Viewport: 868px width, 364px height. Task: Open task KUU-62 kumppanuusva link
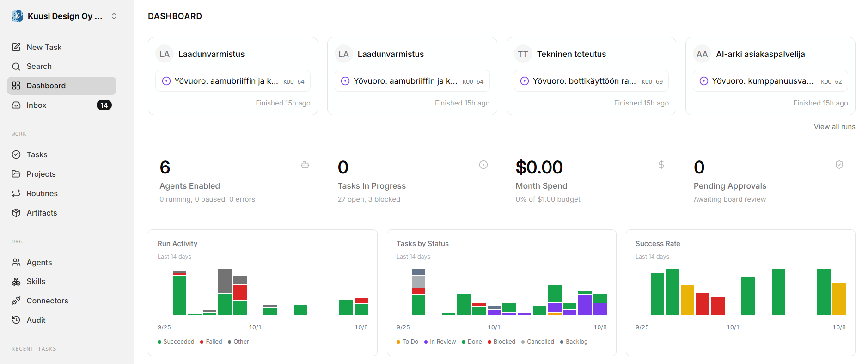tap(770, 81)
